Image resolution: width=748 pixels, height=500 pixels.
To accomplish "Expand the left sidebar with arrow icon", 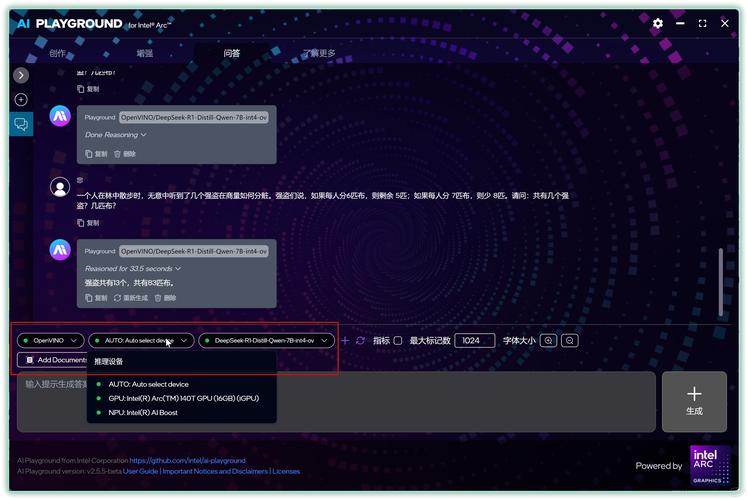I will pyautogui.click(x=21, y=75).
